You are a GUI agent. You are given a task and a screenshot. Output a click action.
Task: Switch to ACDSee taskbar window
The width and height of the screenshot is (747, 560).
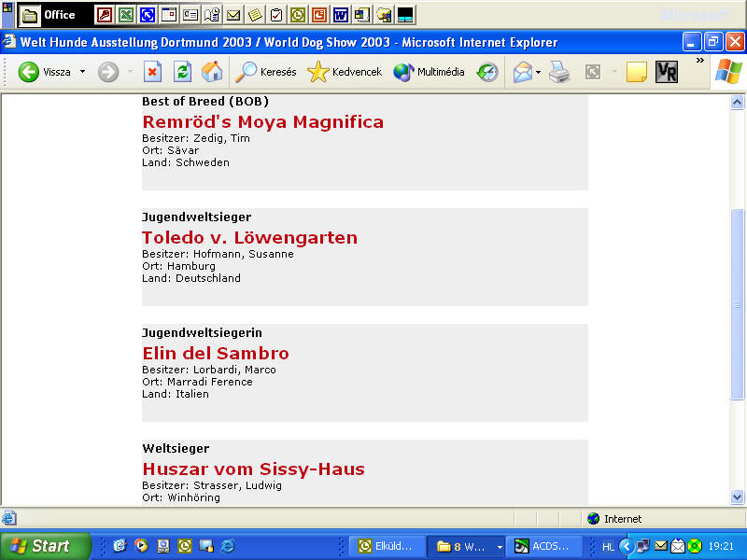tap(548, 546)
